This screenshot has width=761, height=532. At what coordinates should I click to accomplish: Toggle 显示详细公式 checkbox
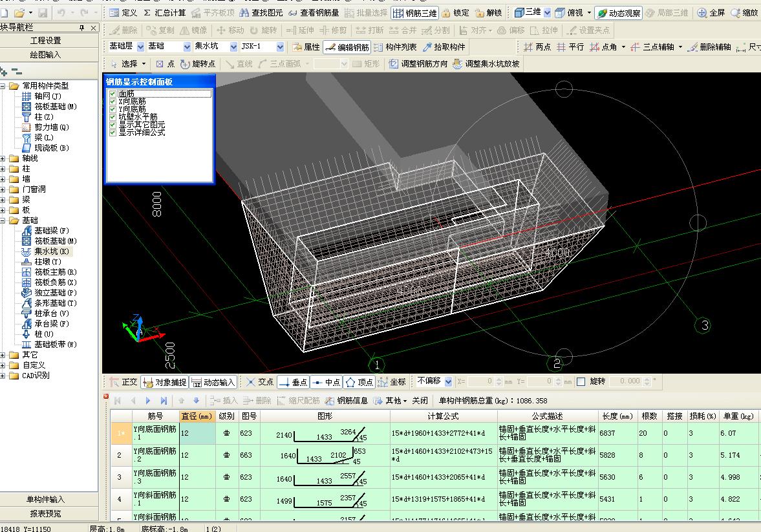point(113,133)
